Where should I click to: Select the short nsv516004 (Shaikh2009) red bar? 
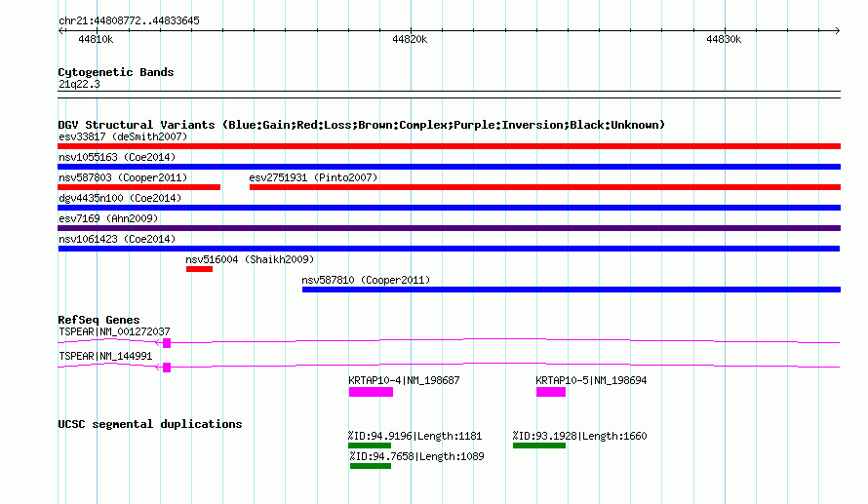[199, 269]
